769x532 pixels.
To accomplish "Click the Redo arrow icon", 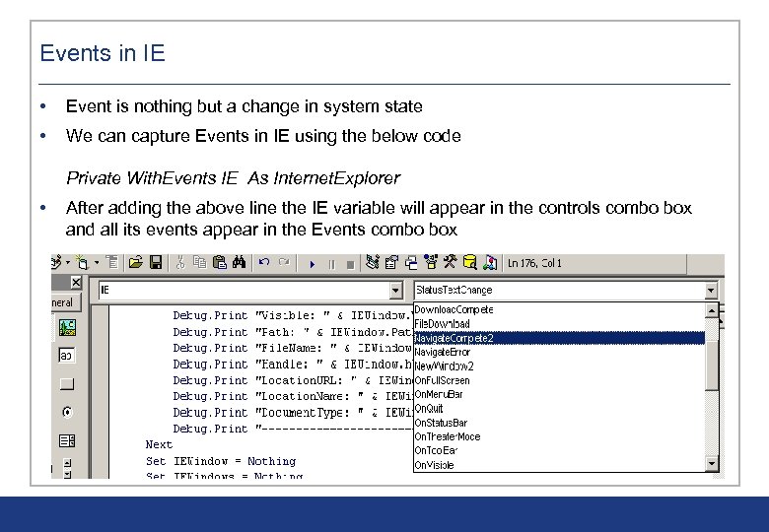I will click(284, 263).
